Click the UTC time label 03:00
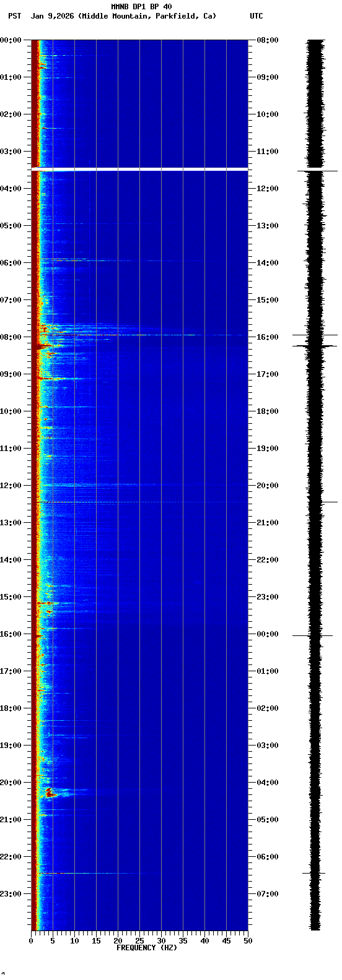Screen dimensions: 342x980 pyautogui.click(x=268, y=746)
